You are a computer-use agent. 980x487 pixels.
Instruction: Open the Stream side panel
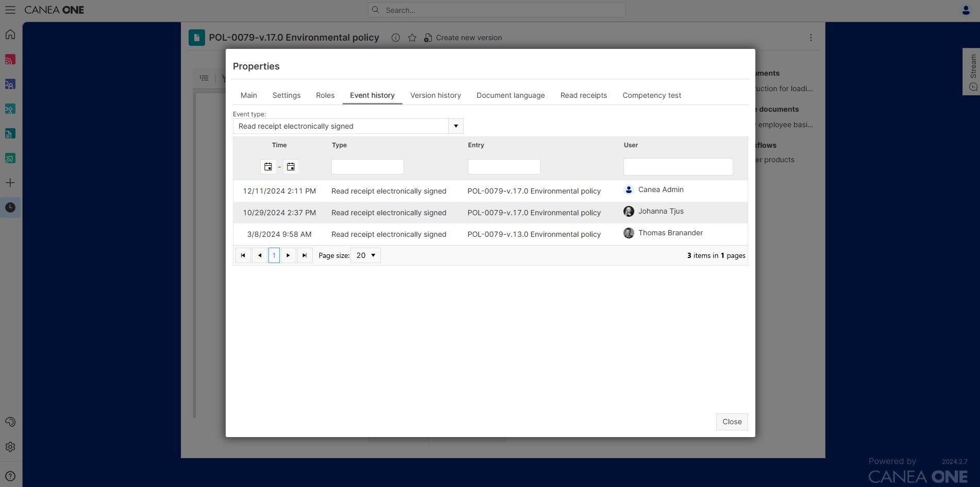point(972,72)
